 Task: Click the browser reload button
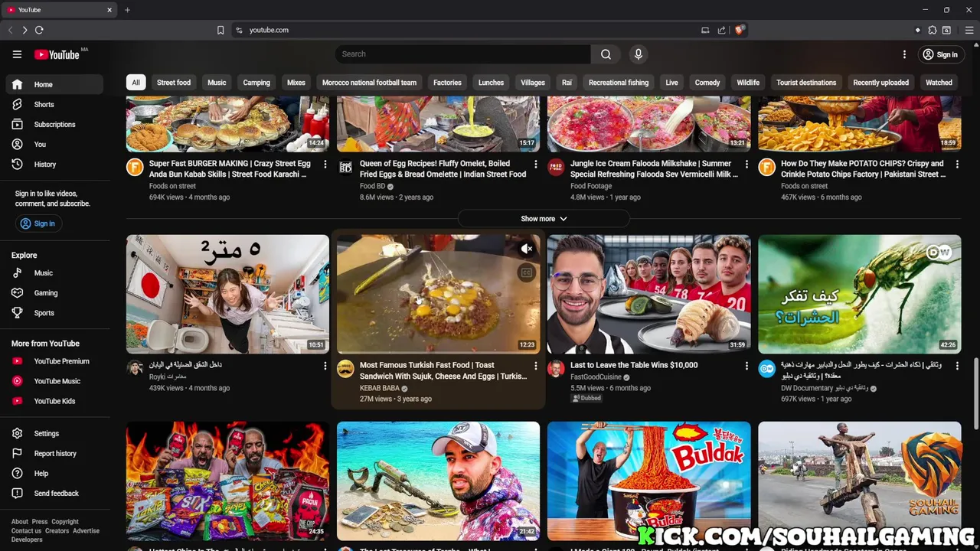pos(39,30)
